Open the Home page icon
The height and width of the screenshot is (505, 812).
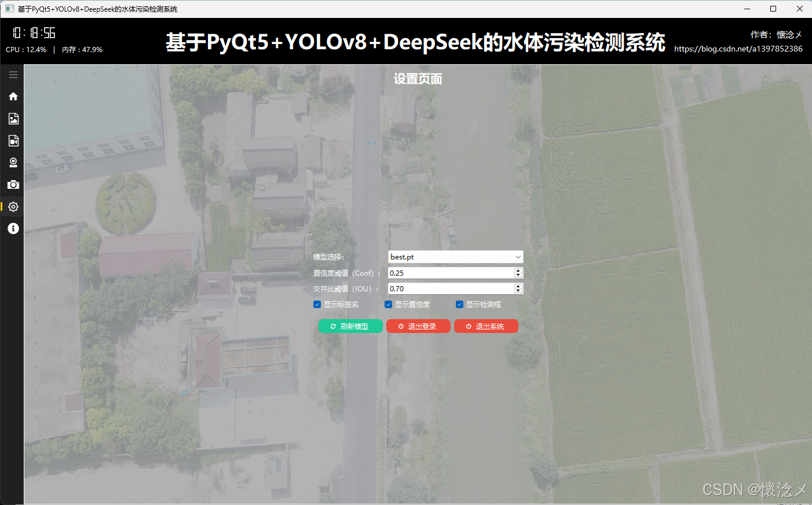[x=13, y=97]
